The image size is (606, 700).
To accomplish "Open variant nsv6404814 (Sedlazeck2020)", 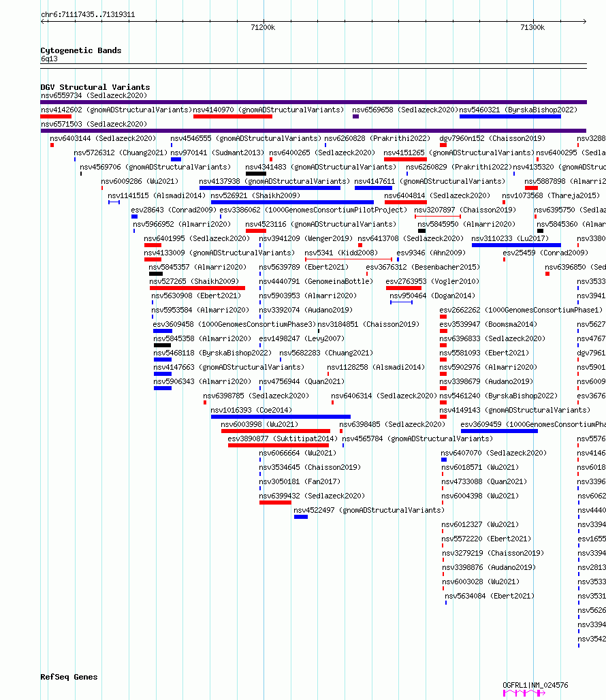I will (437, 195).
